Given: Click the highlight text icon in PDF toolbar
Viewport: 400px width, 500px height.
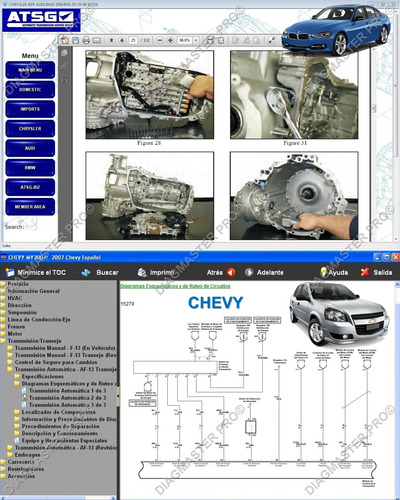Looking at the screenshot, I should (246, 40).
